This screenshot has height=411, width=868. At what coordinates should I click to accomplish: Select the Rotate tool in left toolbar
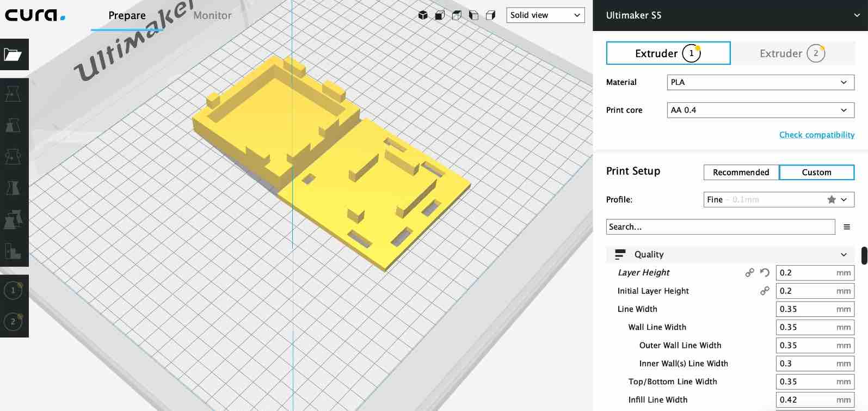[x=14, y=157]
